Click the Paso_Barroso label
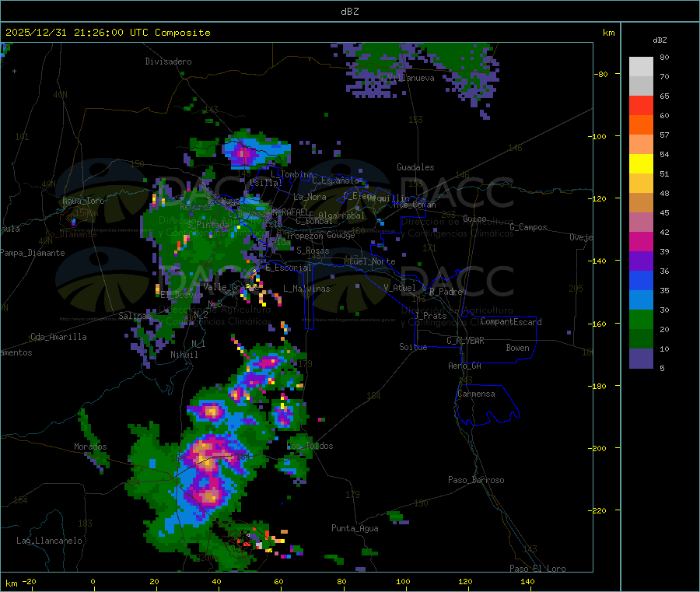This screenshot has width=700, height=592. [x=476, y=481]
